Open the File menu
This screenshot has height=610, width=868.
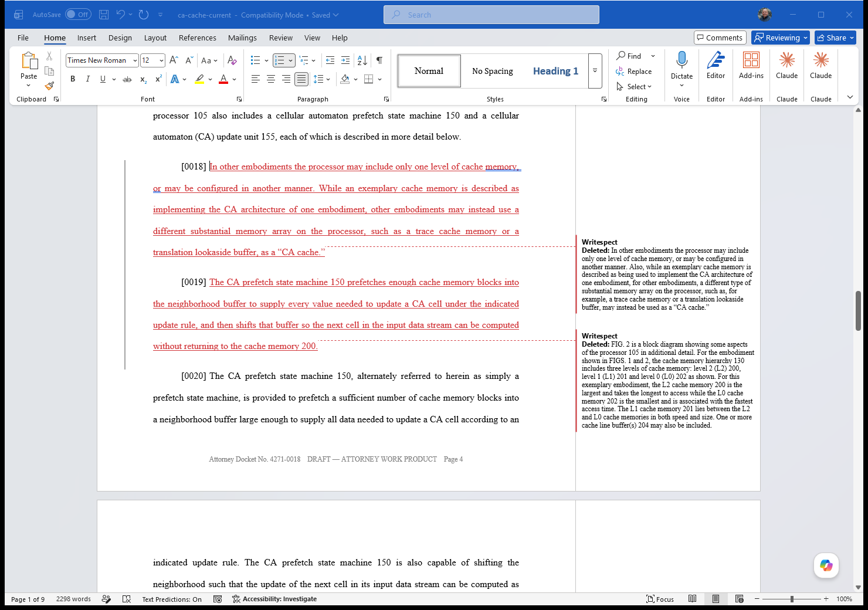coord(23,38)
